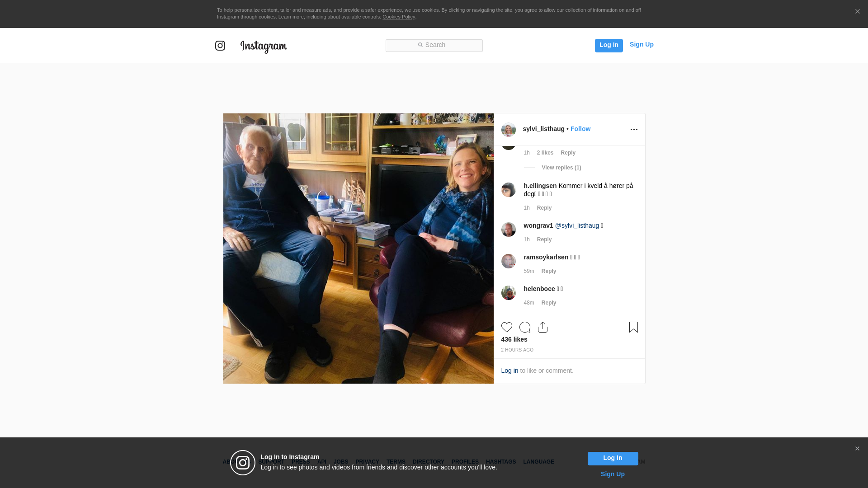
Task: Open the LANGUAGE footer selector
Action: click(538, 462)
